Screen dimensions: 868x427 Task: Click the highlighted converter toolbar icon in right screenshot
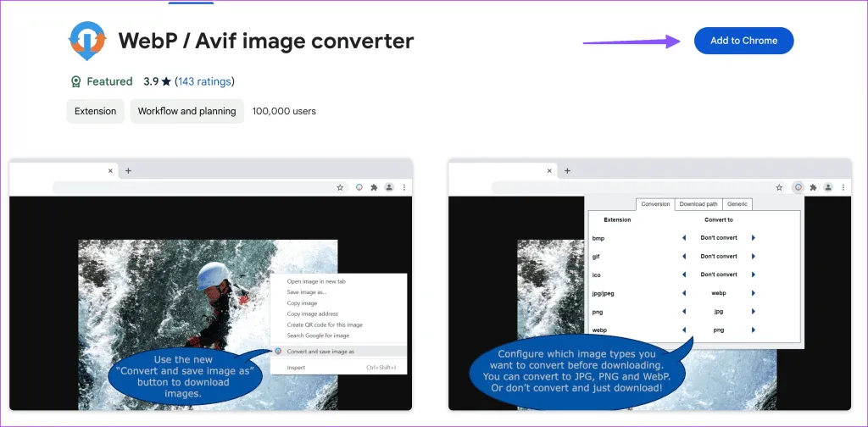(x=797, y=187)
